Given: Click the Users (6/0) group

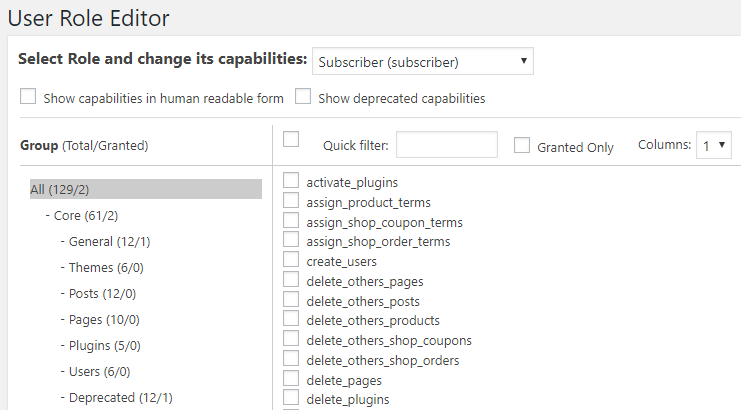Looking at the screenshot, I should 98,371.
